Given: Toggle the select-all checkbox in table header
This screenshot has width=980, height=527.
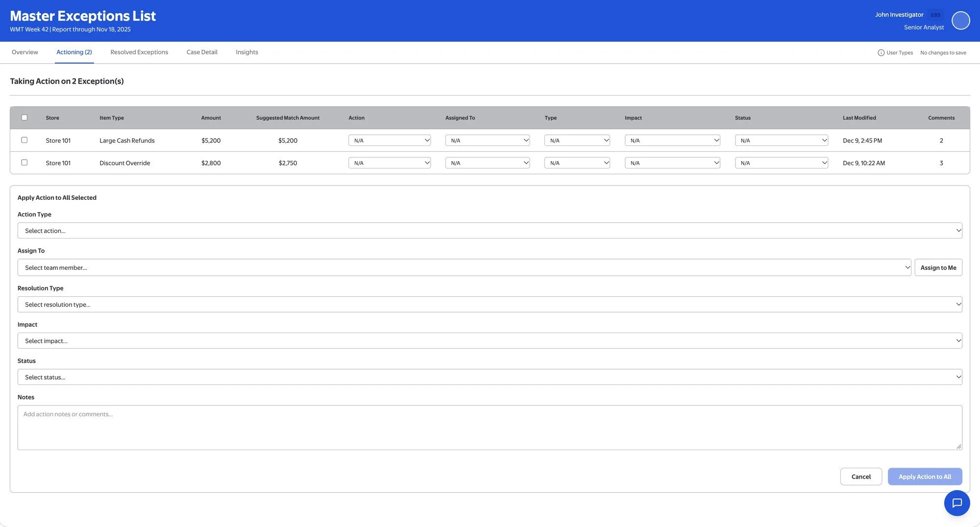Looking at the screenshot, I should click(24, 118).
